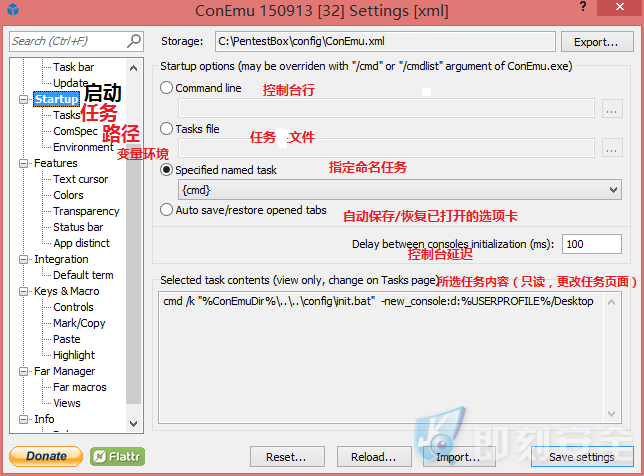Open the Text cursor settings page
The height and width of the screenshot is (476, 644).
(x=80, y=179)
